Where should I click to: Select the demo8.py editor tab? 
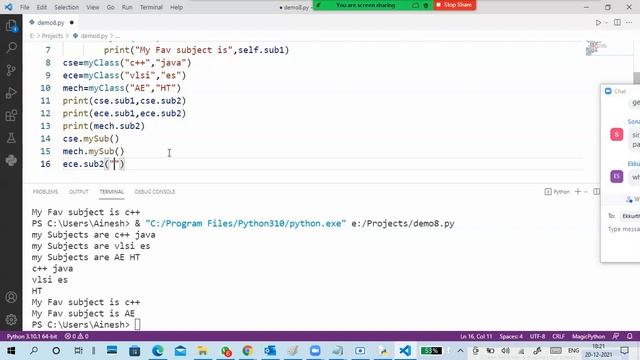[x=51, y=22]
